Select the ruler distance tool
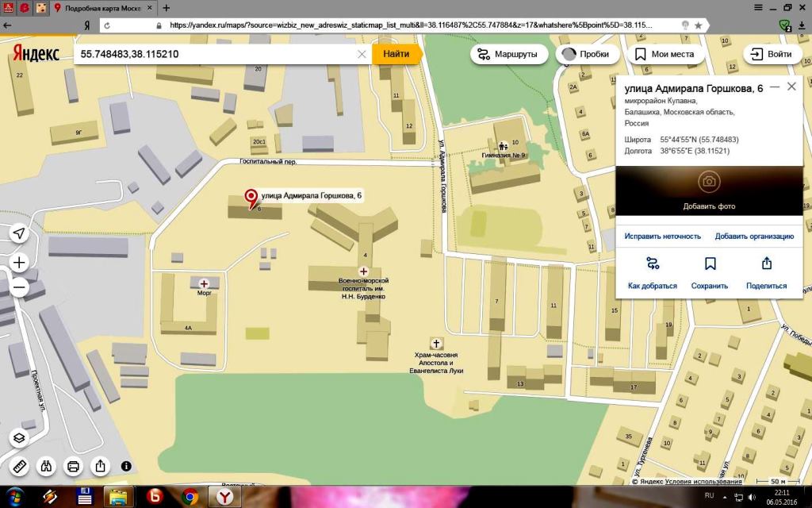 point(20,466)
